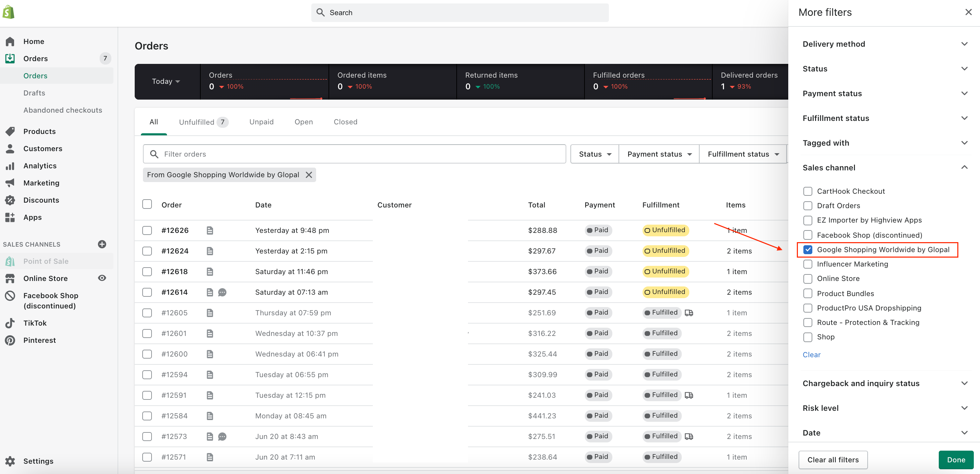Click the TikTok icon
This screenshot has width=980, height=474.
10,323
